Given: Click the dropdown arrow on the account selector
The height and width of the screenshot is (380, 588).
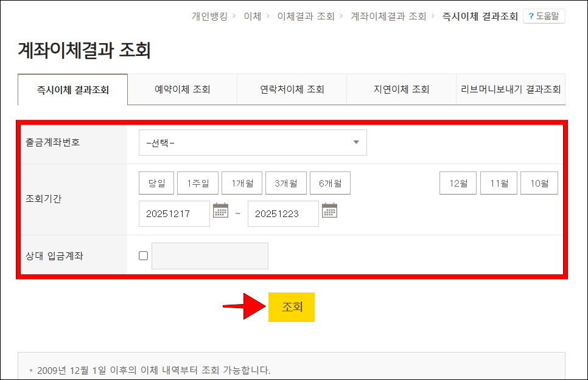Looking at the screenshot, I should click(357, 142).
